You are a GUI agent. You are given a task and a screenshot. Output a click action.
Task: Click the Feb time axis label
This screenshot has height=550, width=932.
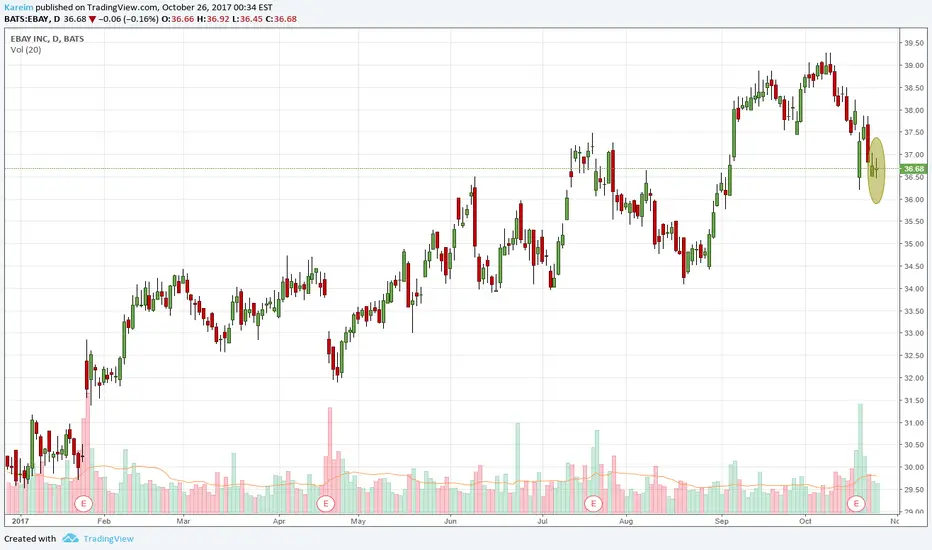104,521
